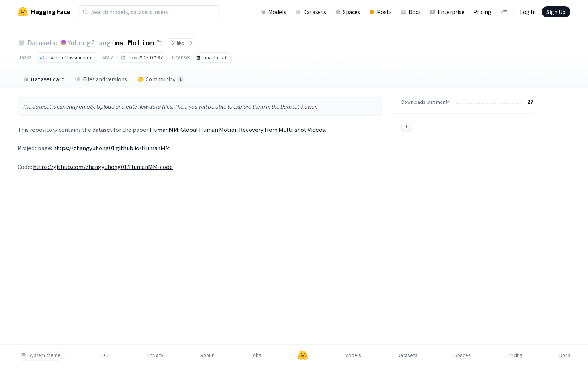This screenshot has height=368, width=588.
Task: Open Enterprise in the top navigation
Action: [x=447, y=12]
